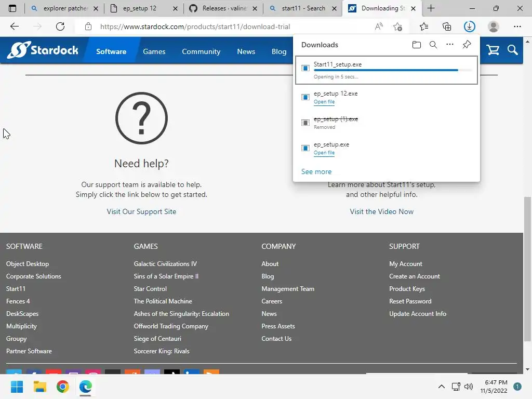Viewport: 532px width, 399px height.
Task: Click the Stardock logo
Action: click(x=43, y=50)
